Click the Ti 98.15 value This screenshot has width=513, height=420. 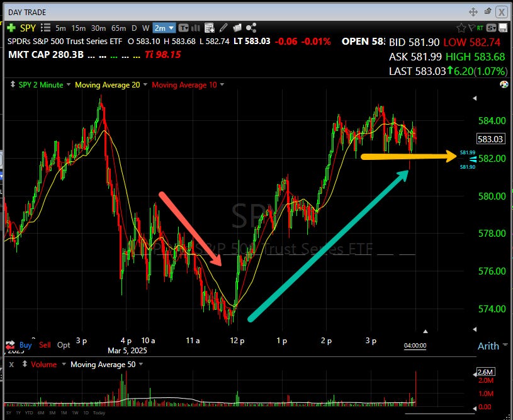click(x=162, y=54)
